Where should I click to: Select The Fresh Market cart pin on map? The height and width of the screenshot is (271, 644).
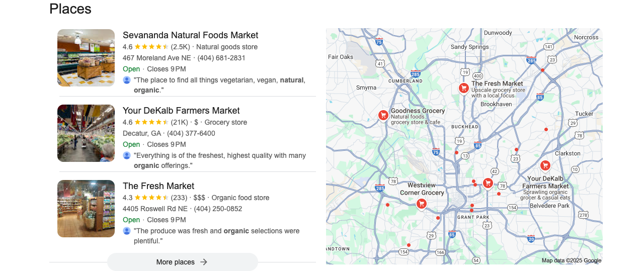pos(464,88)
